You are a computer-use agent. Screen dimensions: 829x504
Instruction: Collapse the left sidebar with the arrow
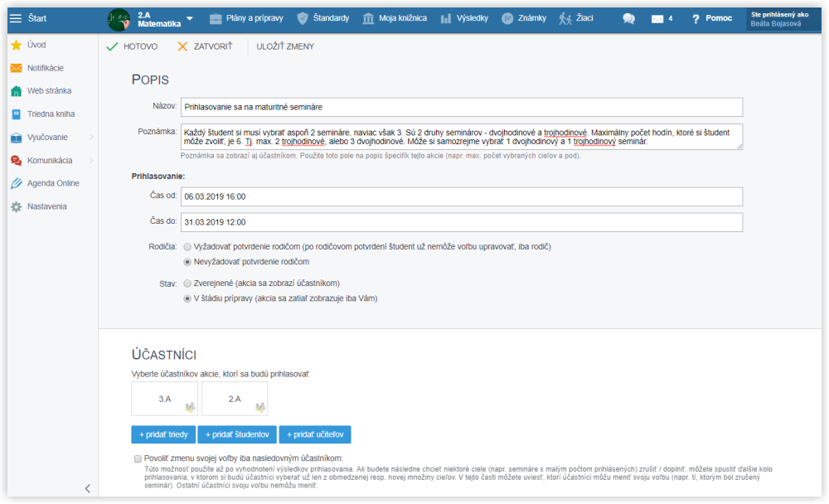[88, 488]
